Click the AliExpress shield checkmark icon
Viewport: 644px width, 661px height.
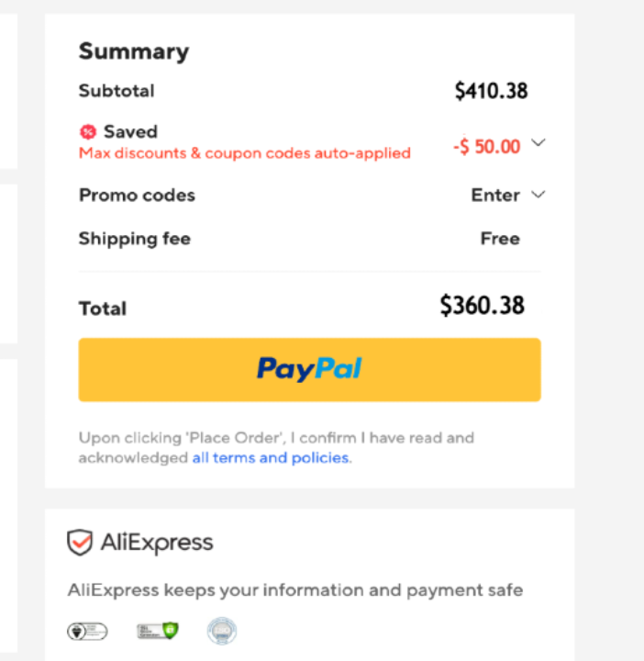(80, 543)
